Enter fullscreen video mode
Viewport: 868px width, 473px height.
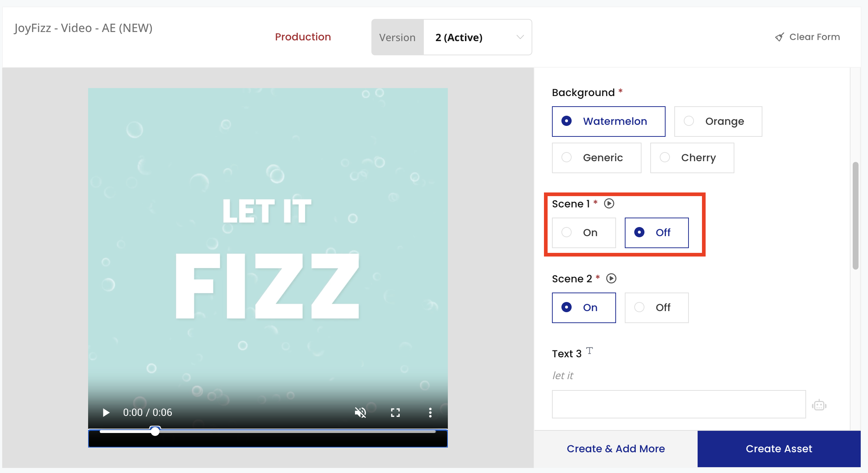tap(395, 412)
